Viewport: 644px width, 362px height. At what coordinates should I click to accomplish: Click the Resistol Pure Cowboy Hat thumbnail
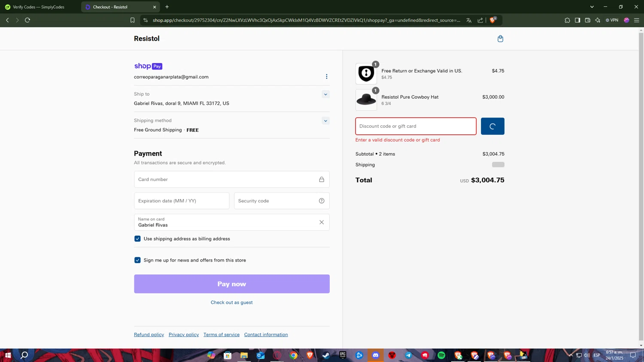(366, 100)
